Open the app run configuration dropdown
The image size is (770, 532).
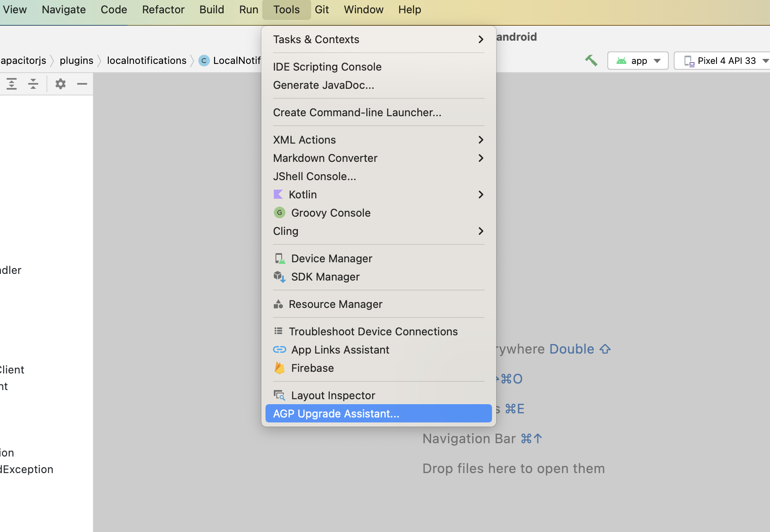638,61
